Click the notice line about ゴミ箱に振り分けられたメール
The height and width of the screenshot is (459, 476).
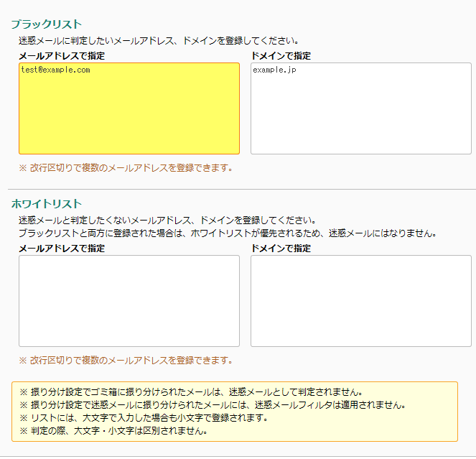[191, 392]
